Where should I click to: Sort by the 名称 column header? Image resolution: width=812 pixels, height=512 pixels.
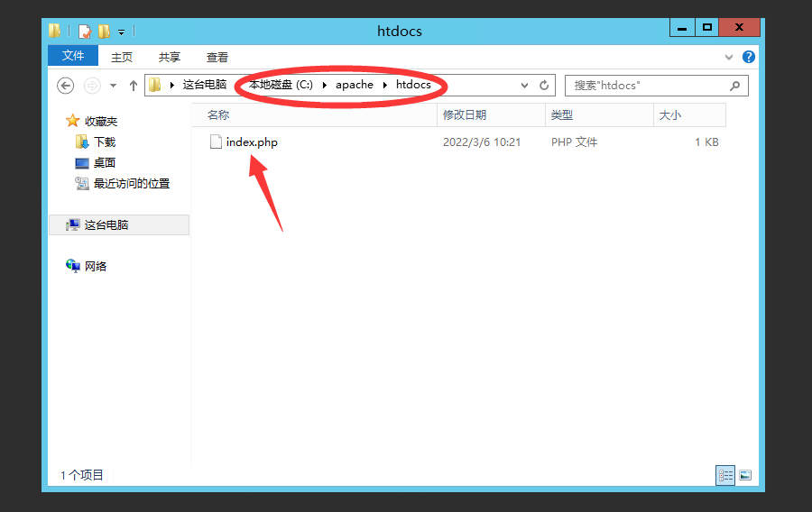click(314, 114)
